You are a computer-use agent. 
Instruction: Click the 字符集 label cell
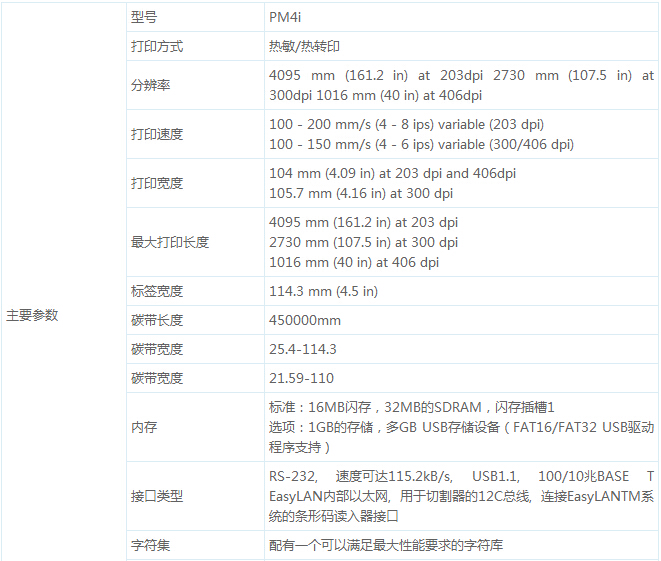(150, 546)
